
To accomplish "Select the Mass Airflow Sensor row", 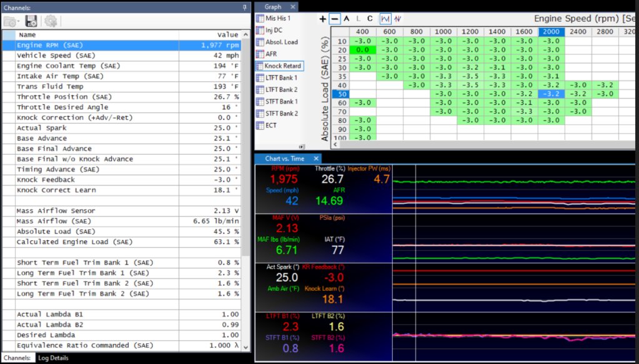I will tap(121, 211).
